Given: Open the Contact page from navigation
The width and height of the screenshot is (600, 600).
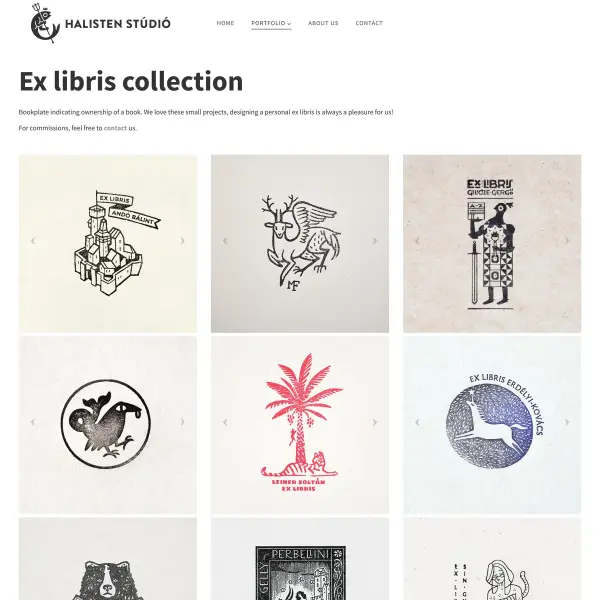Looking at the screenshot, I should tap(369, 23).
